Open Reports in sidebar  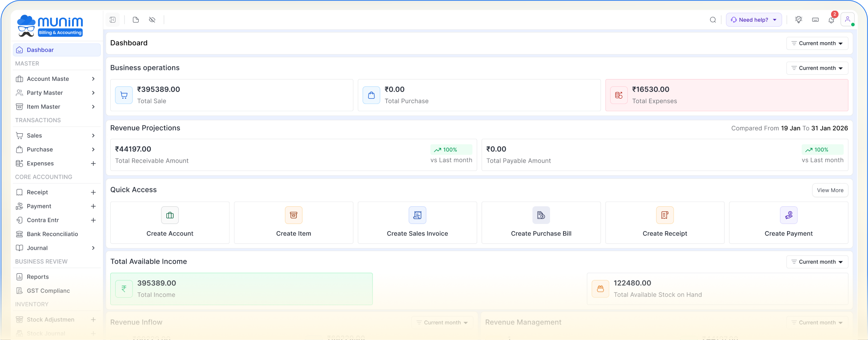57,277
